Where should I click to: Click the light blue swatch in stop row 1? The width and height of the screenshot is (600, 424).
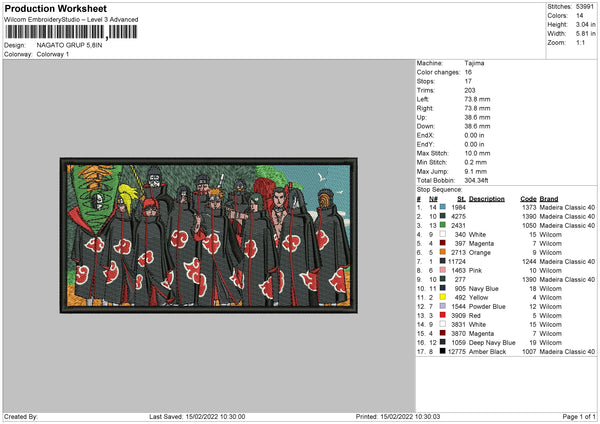[x=443, y=207]
